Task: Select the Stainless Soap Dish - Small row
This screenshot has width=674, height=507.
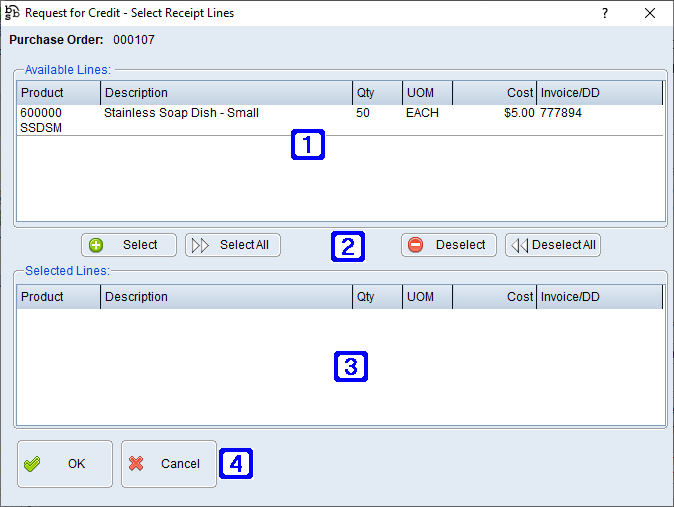Action: click(181, 114)
